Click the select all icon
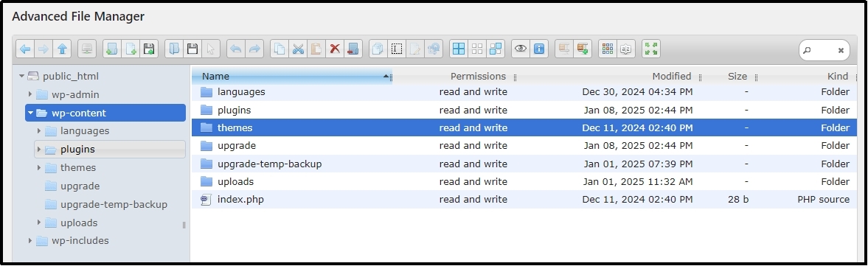The image size is (868, 266). click(459, 49)
